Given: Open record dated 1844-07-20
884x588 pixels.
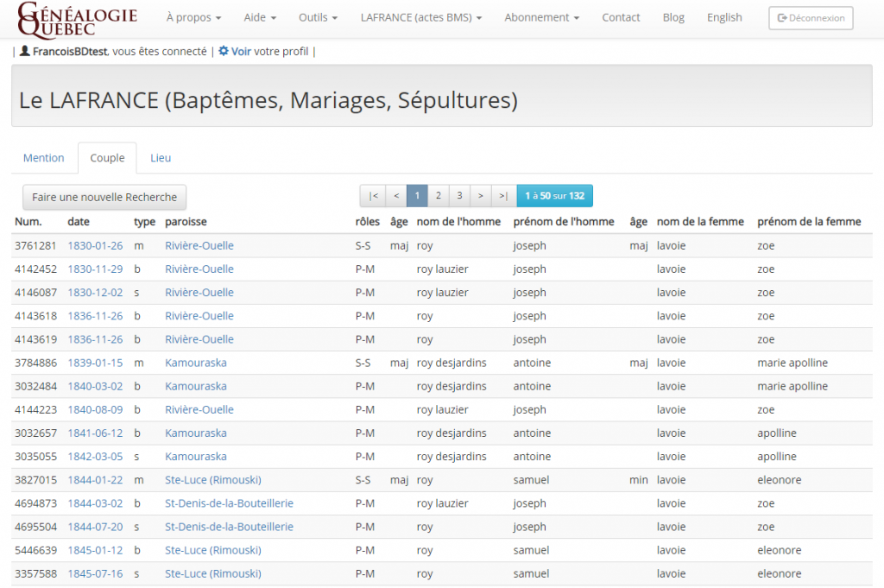Looking at the screenshot, I should coord(95,527).
